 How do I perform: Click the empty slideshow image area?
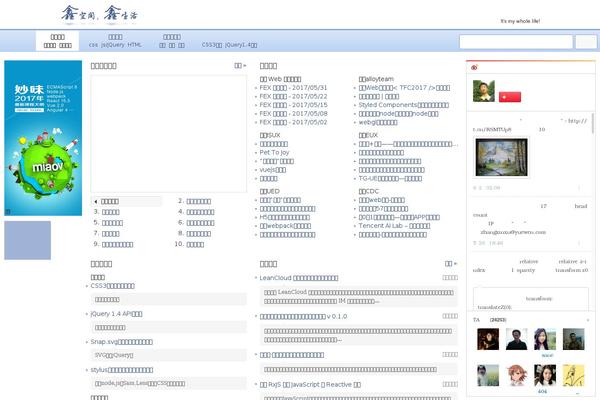pyautogui.click(x=169, y=134)
